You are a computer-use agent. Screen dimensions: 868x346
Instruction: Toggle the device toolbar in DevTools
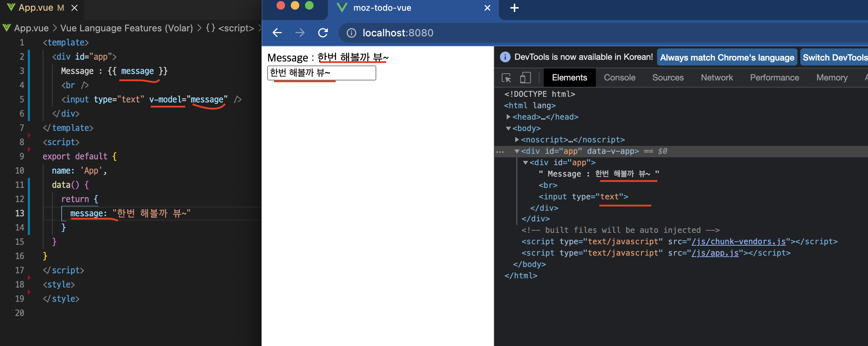pos(525,78)
